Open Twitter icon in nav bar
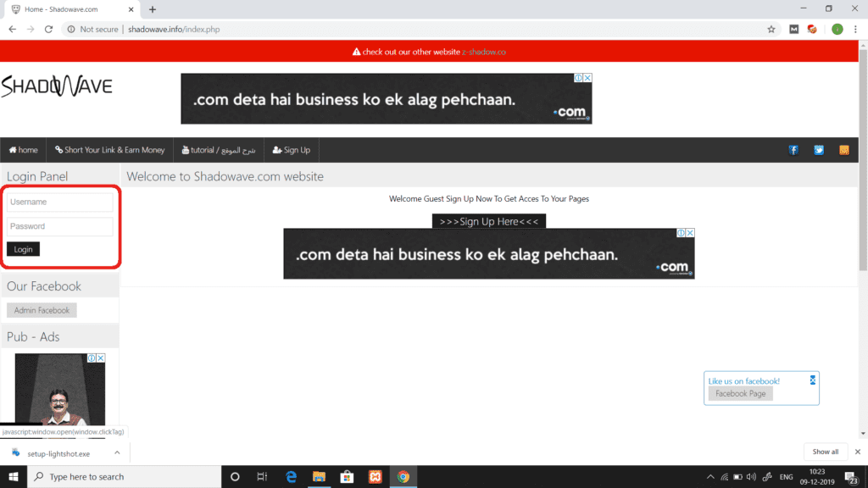Image resolution: width=868 pixels, height=488 pixels. pos(819,150)
